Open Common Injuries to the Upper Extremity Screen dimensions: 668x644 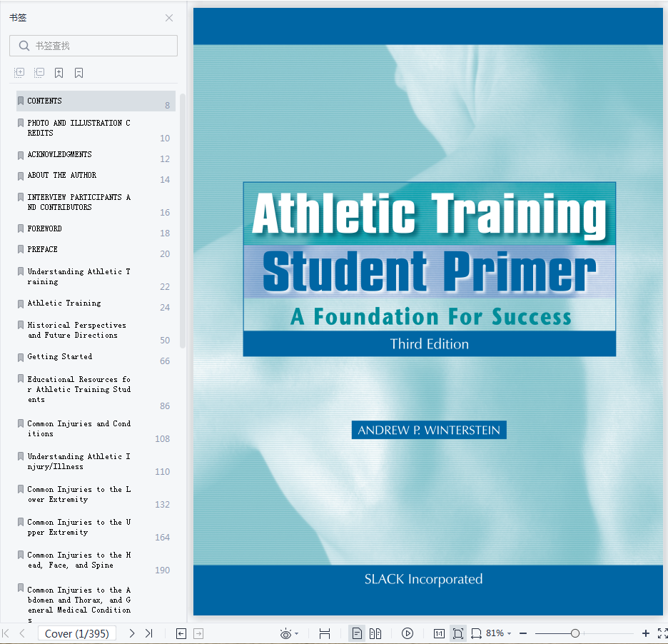(x=96, y=527)
